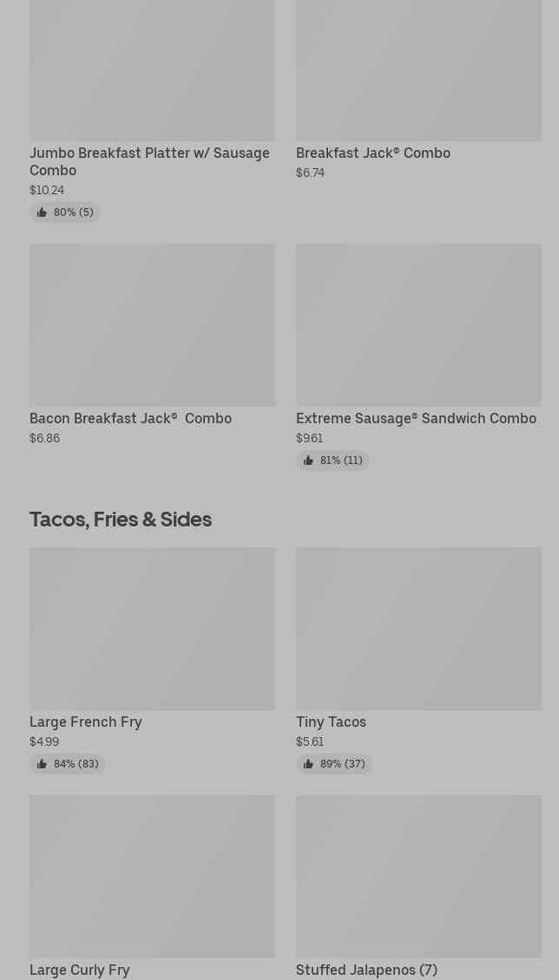Viewport: 559px width, 980px height.
Task: Click thumbs-up icon on Jumbo Breakfast Platter rating
Action: (42, 212)
